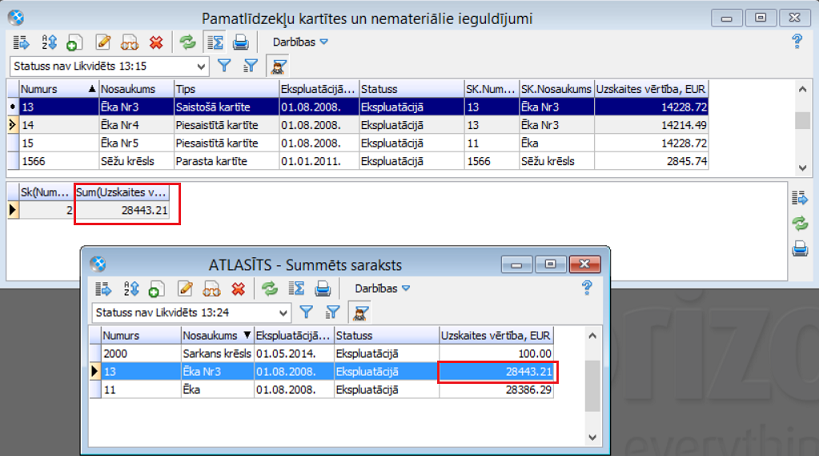Viewport: 819px width, 456px height.
Task: Click the 'Parasta kartīte' cell
Action: (226, 161)
